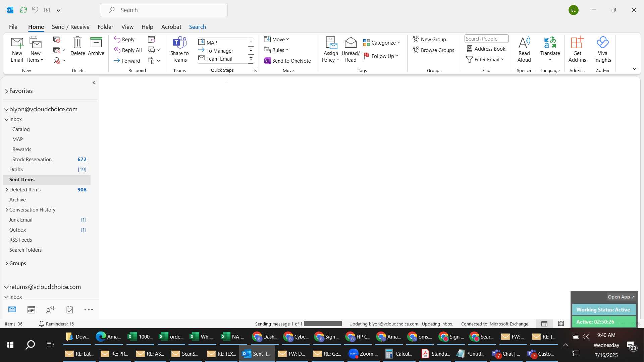Click Share to Teams icon
Screen dimensions: 644x362
(179, 50)
